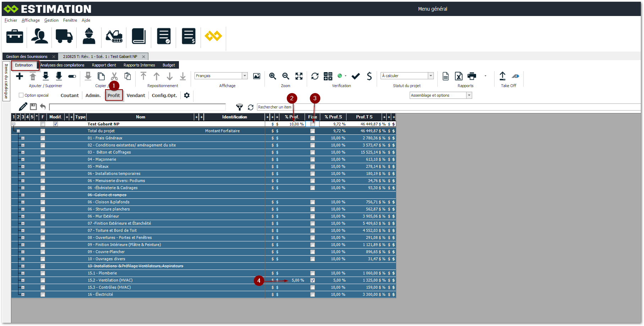
Task: Click the scissors cut icon
Action: [x=114, y=76]
